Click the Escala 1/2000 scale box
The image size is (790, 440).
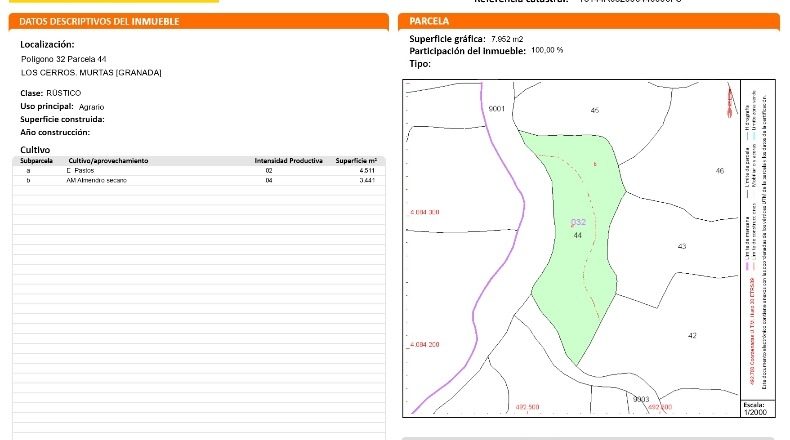click(757, 408)
